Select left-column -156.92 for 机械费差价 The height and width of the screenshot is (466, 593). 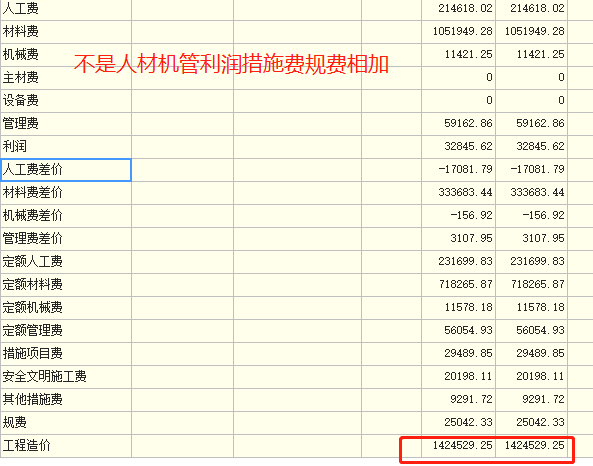click(x=472, y=216)
